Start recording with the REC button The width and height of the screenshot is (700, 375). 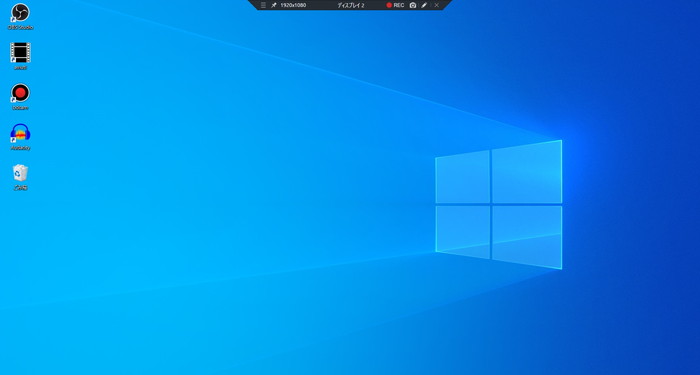click(x=396, y=5)
